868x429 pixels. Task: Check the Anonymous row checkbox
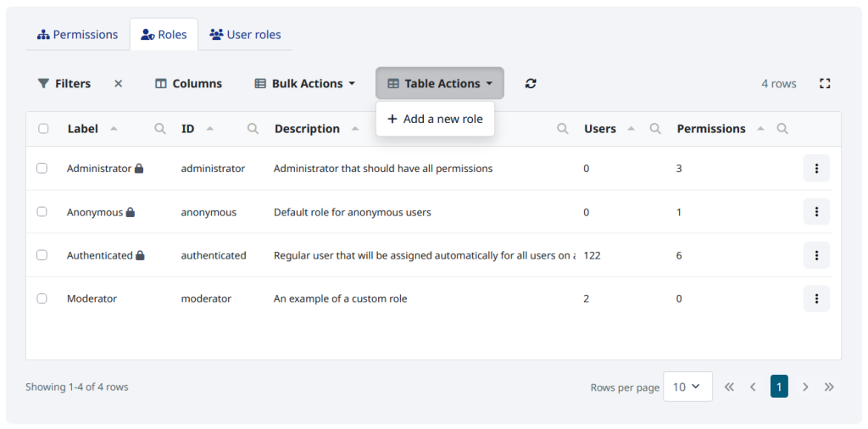(42, 211)
